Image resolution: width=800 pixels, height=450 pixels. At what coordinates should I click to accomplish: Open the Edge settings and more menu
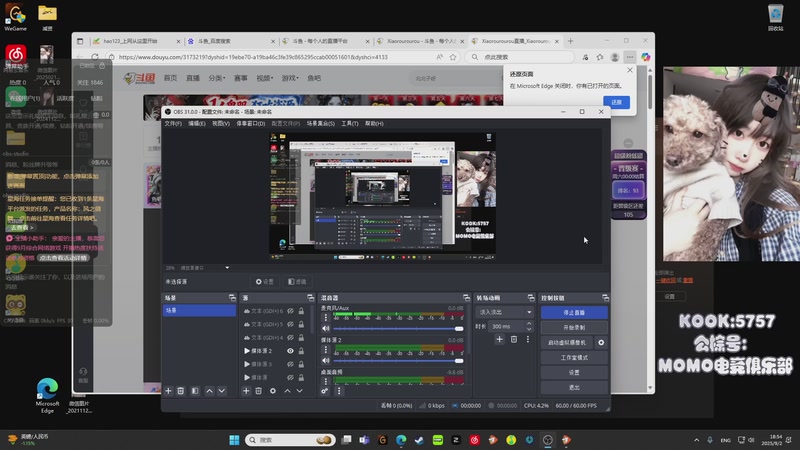[630, 57]
